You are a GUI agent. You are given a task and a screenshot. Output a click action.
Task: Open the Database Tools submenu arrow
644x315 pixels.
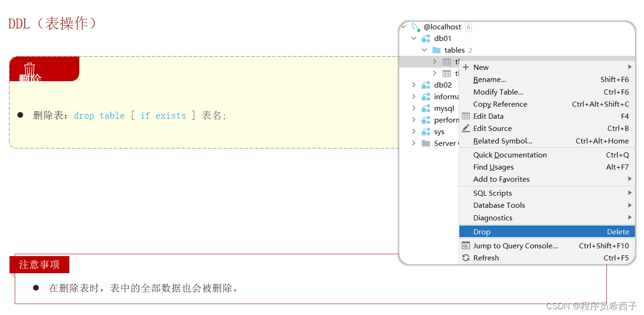[630, 205]
